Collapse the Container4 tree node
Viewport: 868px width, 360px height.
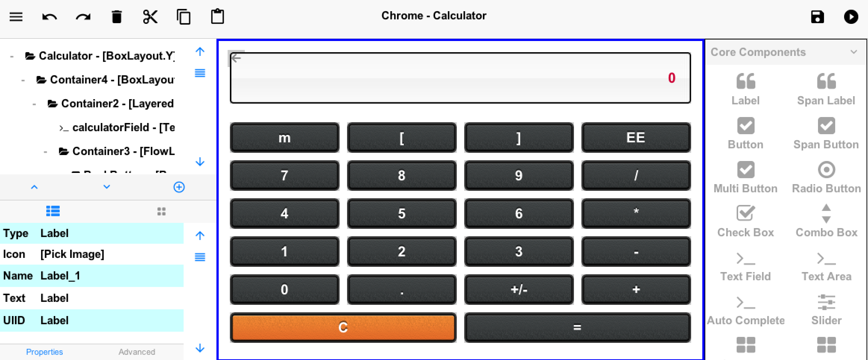point(23,80)
